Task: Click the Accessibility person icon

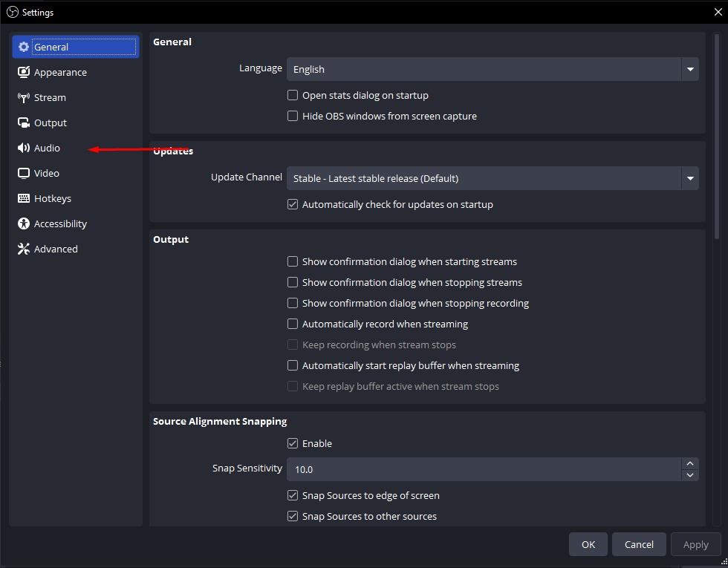Action: [24, 223]
